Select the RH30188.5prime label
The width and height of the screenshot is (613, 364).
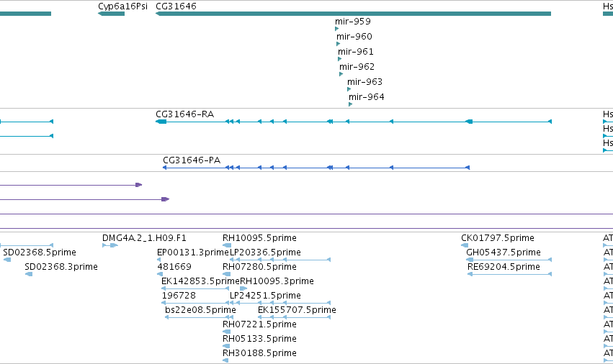tap(259, 353)
